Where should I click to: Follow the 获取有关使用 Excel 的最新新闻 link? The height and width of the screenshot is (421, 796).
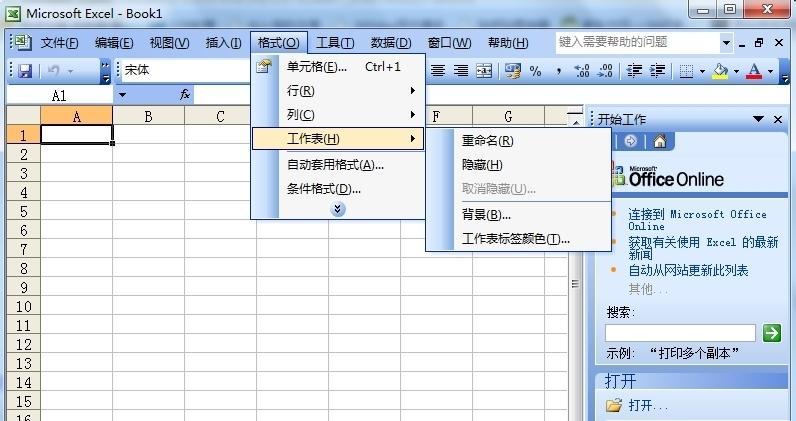[703, 248]
